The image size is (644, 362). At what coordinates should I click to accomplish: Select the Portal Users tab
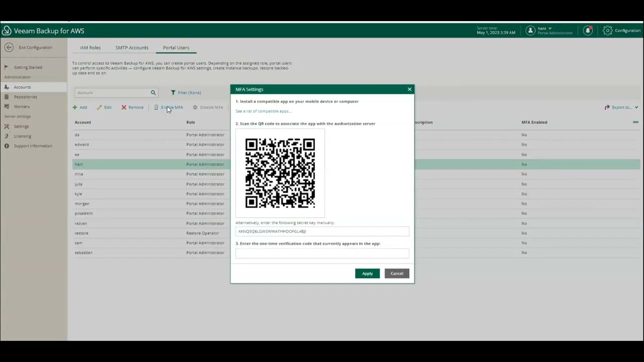point(176,48)
